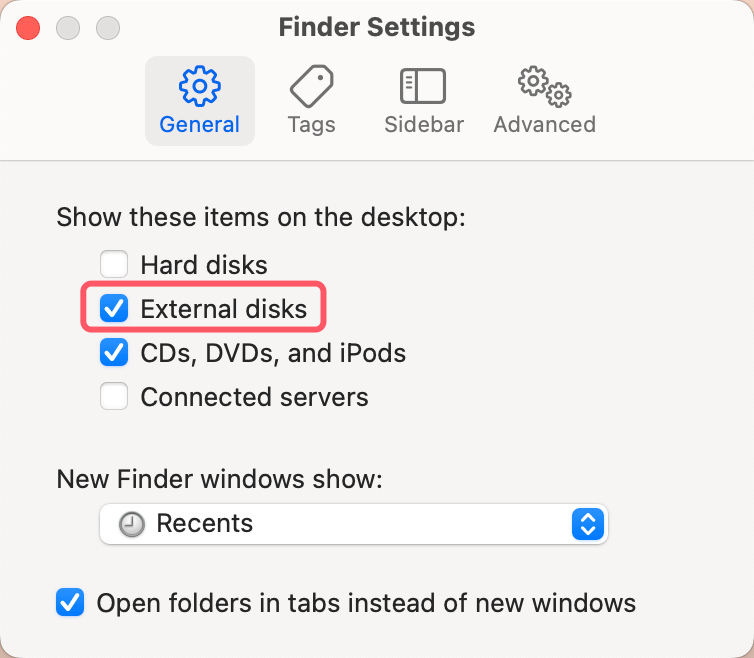
Task: Switch to the Tags tab label
Action: pyautogui.click(x=311, y=125)
